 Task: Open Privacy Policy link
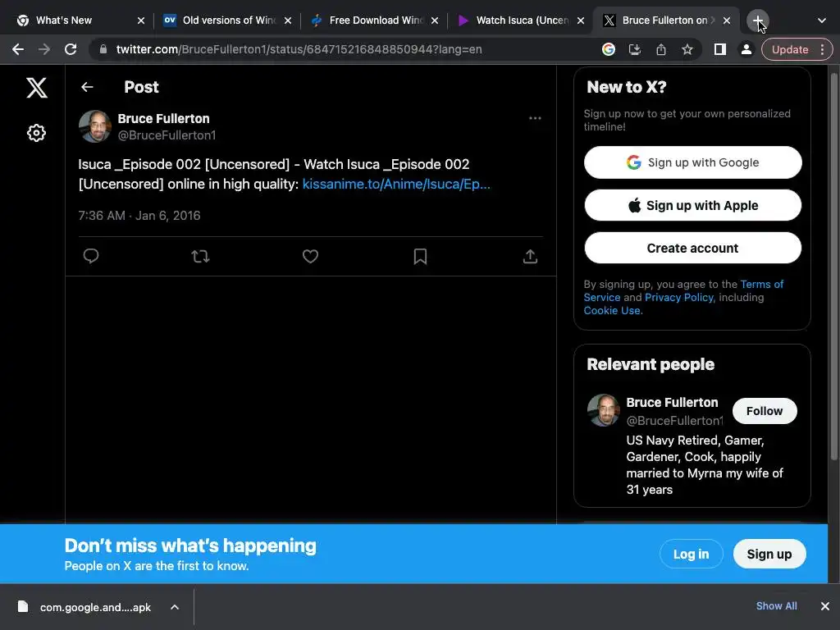(679, 297)
